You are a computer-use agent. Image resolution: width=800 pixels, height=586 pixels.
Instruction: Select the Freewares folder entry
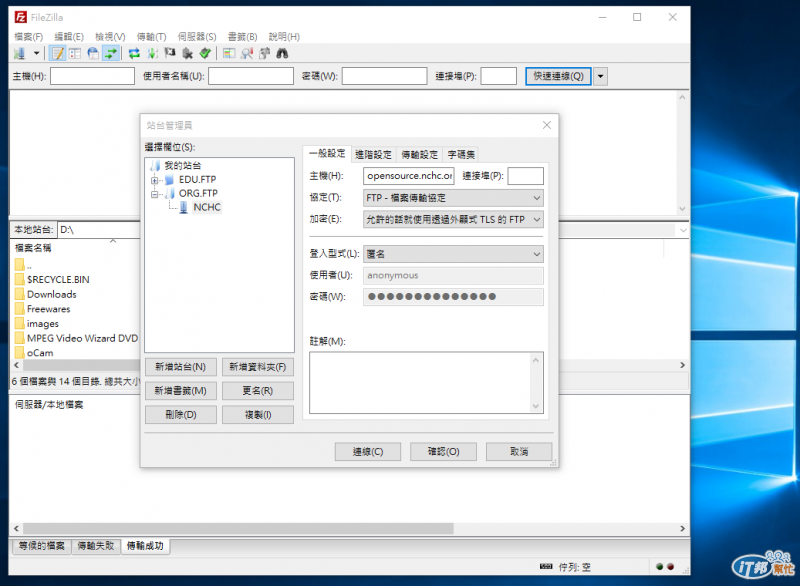[x=48, y=309]
